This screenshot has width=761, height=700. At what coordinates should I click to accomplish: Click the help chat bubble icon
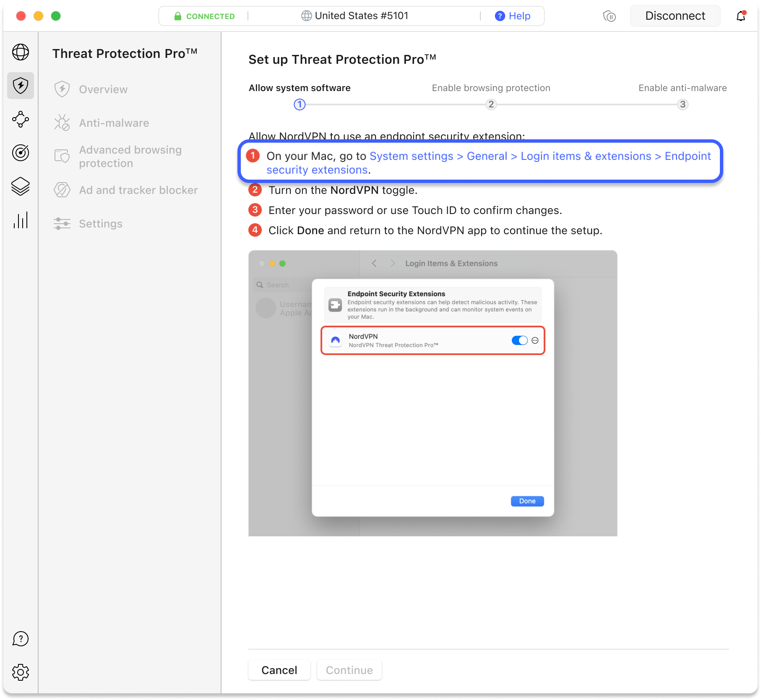pos(21,639)
